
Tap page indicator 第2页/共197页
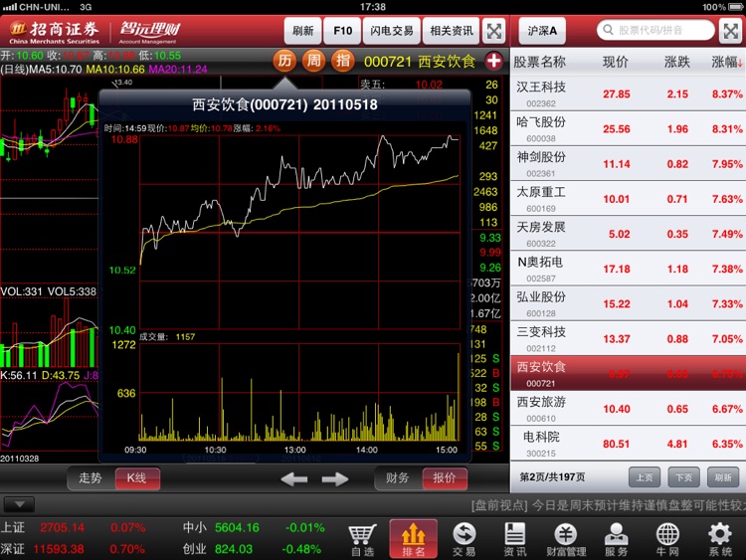click(552, 476)
